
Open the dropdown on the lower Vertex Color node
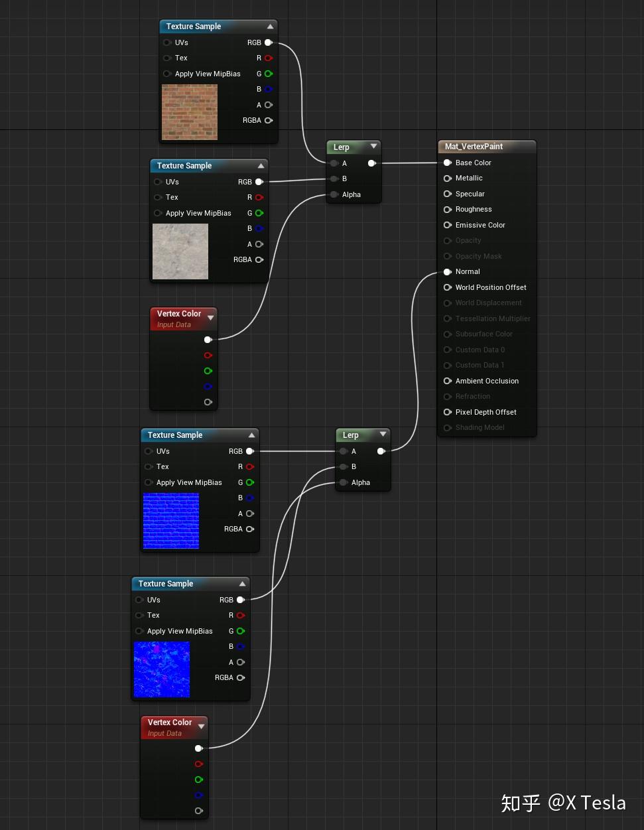201,726
